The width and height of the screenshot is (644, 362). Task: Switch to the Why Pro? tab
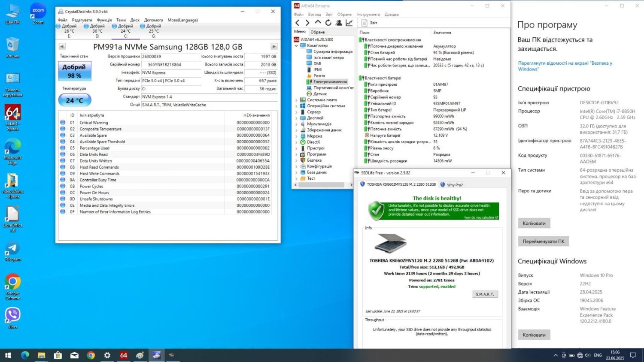click(x=452, y=185)
